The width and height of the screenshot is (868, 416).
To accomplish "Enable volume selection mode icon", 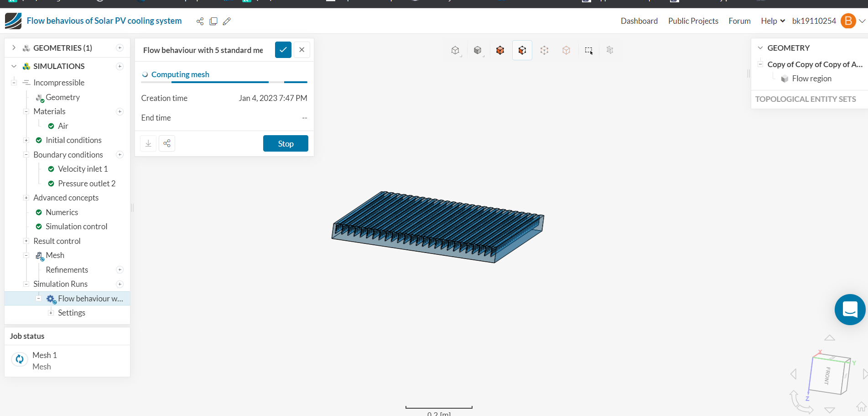I will 499,50.
